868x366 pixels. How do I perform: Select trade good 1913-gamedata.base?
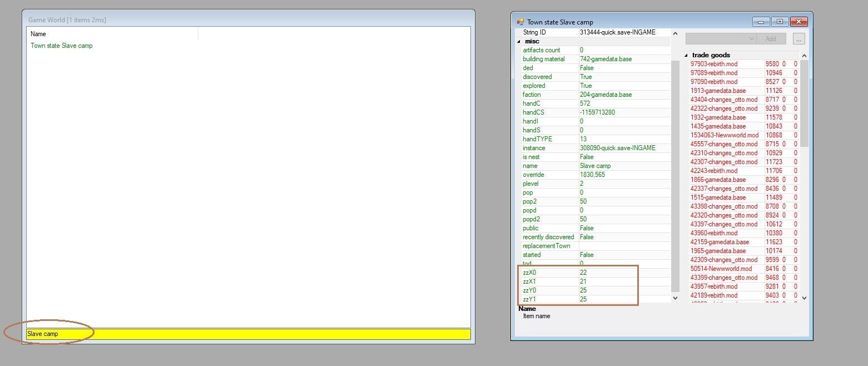[718, 91]
